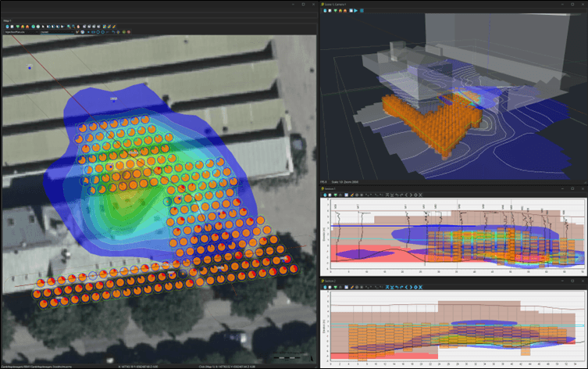Click the blue layers icon in Map 1 toolbar
The image size is (588, 369).
pyautogui.click(x=7, y=27)
